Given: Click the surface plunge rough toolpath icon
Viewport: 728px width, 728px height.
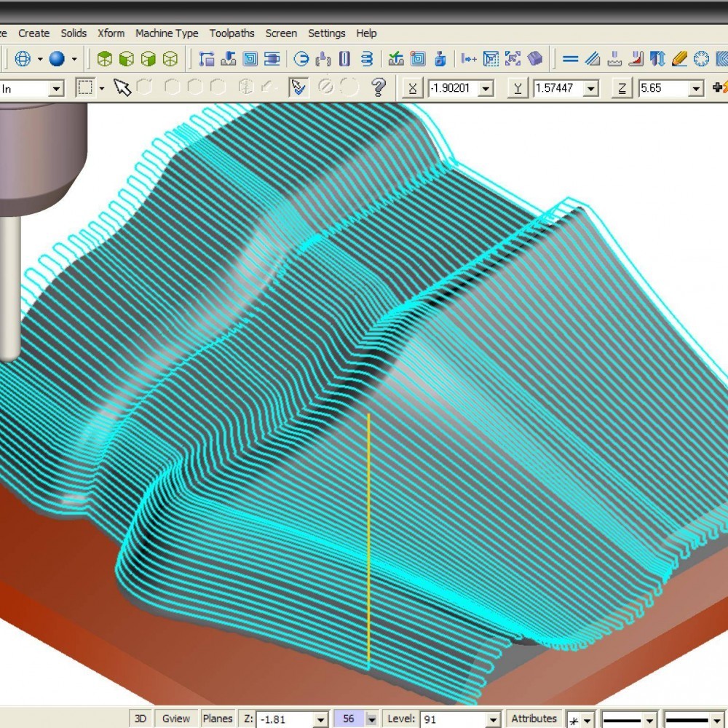Looking at the screenshot, I should click(x=614, y=59).
